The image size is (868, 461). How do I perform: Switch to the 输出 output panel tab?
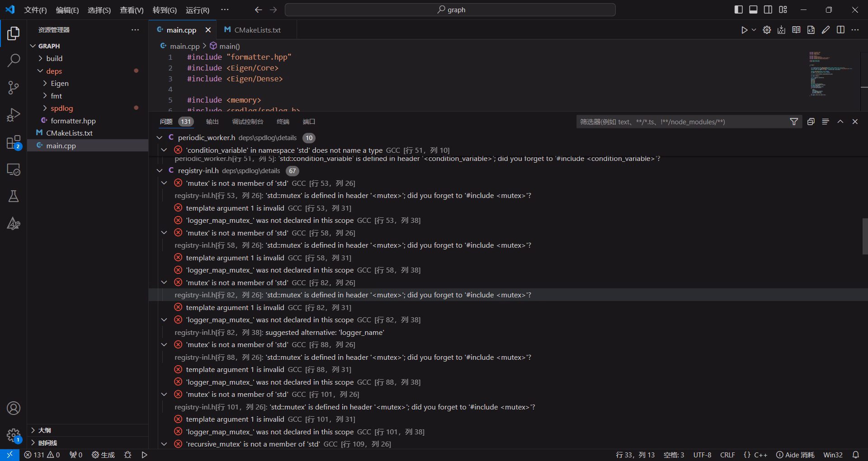click(212, 122)
